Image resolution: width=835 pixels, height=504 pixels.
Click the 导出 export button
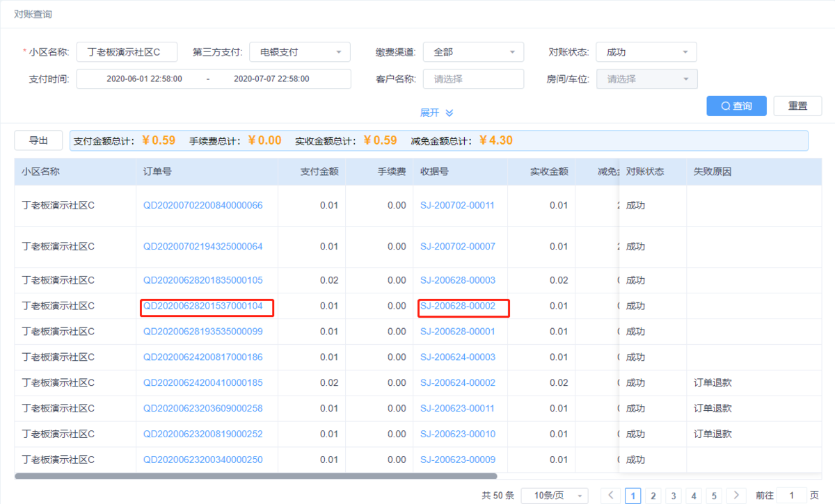[x=38, y=140]
